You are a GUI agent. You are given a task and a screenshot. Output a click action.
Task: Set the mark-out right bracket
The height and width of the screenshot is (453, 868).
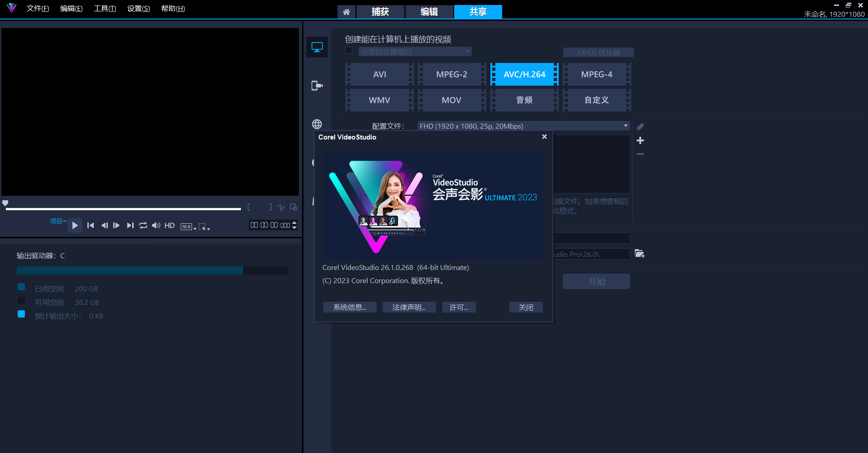270,207
